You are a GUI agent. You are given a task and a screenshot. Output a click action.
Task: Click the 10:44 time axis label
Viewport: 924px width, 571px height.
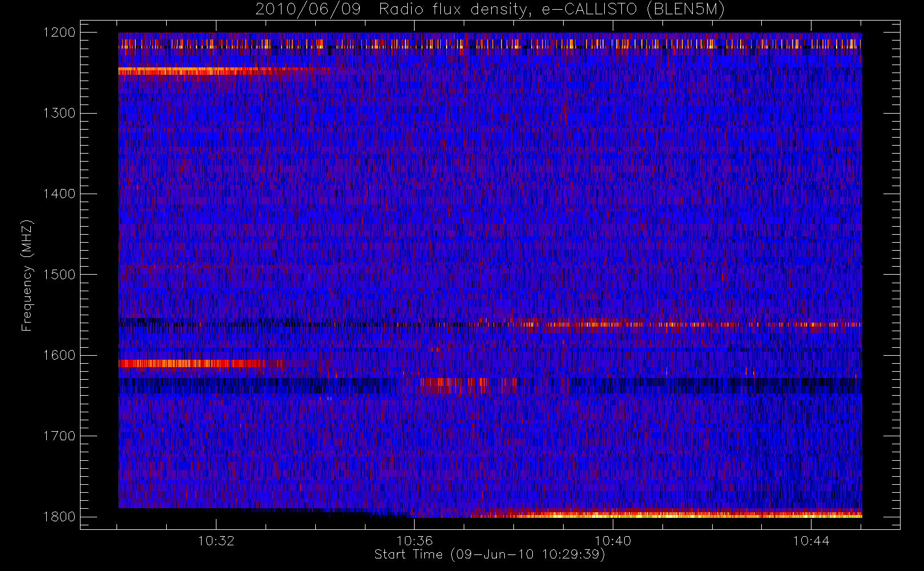pos(811,541)
